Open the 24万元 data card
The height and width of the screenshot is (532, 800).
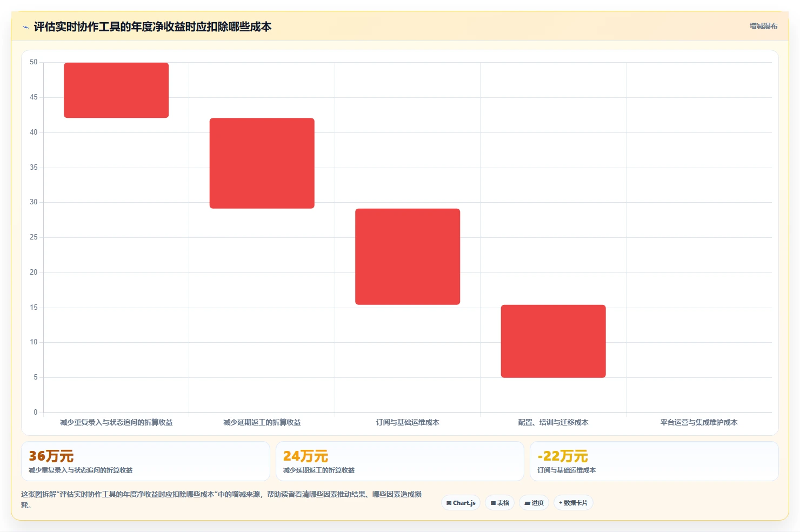[400, 461]
